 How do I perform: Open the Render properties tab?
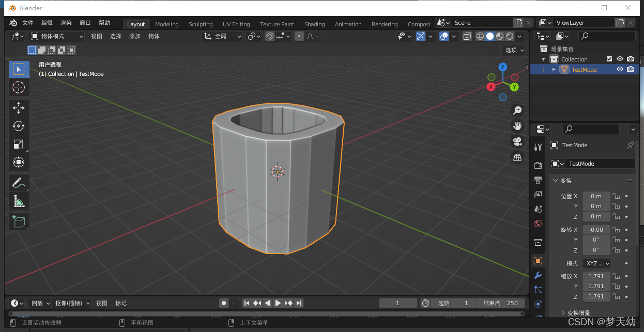(x=538, y=165)
